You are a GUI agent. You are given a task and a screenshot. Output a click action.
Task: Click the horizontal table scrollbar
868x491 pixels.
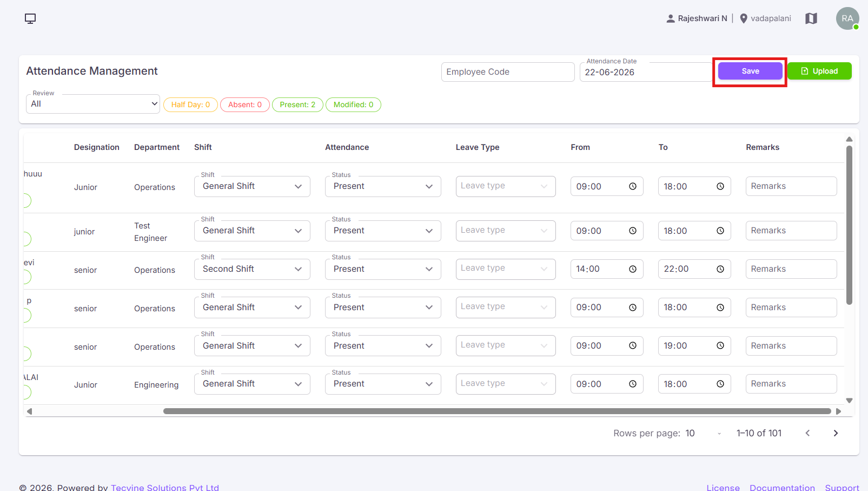click(496, 411)
